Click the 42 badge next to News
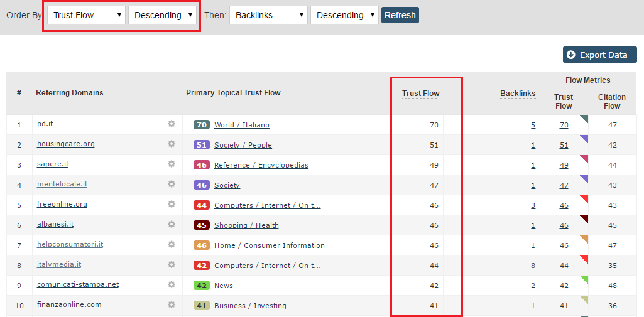 click(202, 286)
